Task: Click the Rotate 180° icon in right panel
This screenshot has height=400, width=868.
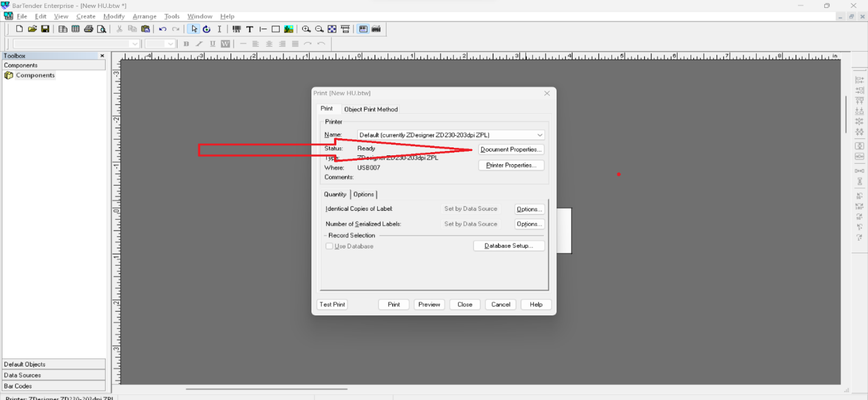Action: (x=859, y=206)
